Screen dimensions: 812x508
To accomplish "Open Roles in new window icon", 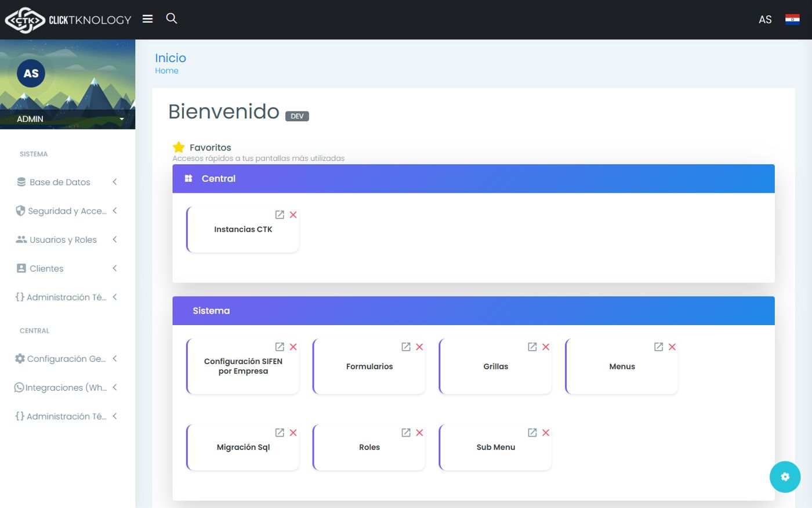I will click(406, 433).
